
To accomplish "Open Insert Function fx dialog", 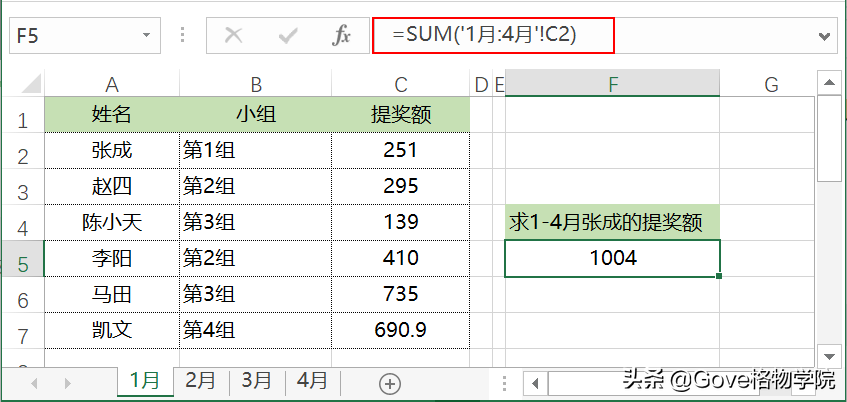I will (x=342, y=36).
